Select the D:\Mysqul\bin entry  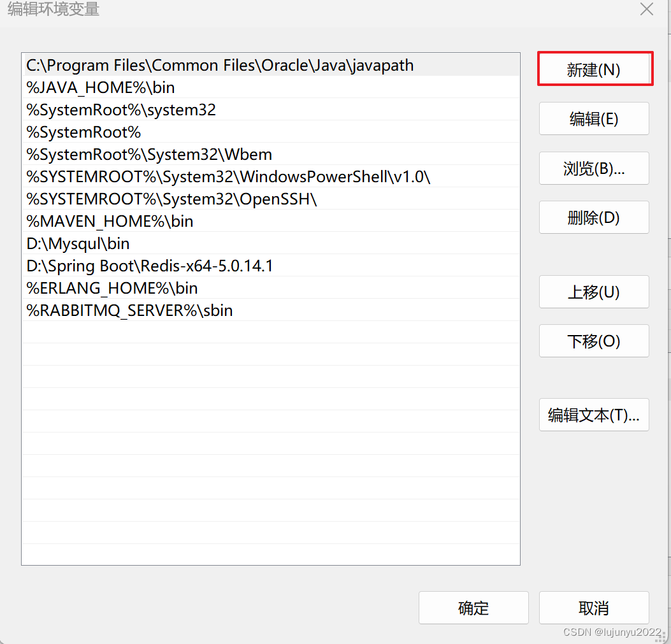tap(271, 243)
